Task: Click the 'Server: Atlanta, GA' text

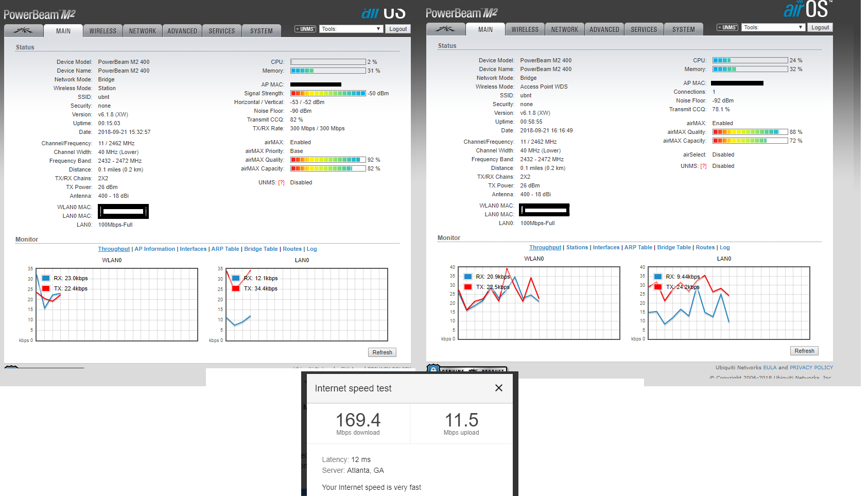Action: (353, 470)
